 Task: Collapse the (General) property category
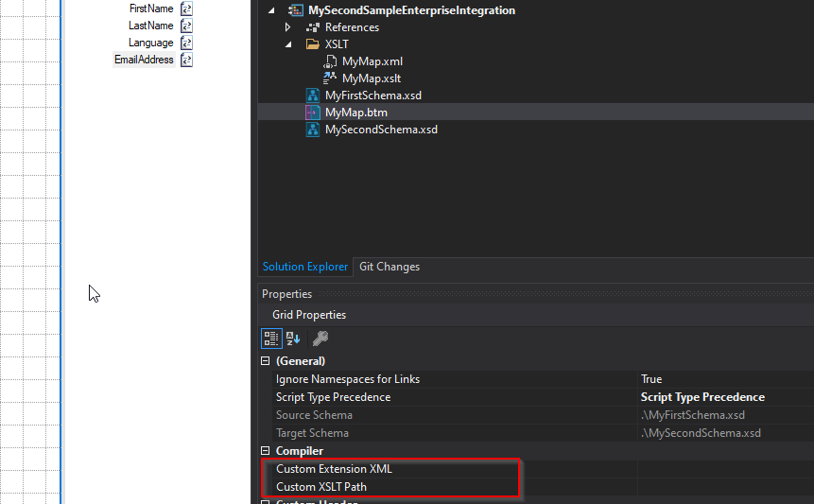coord(265,361)
